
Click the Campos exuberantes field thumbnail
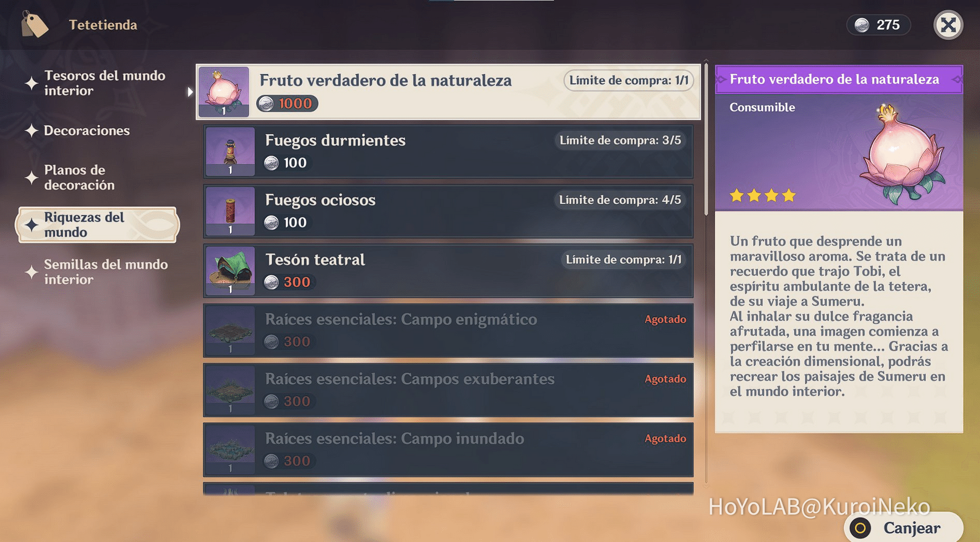click(x=229, y=390)
